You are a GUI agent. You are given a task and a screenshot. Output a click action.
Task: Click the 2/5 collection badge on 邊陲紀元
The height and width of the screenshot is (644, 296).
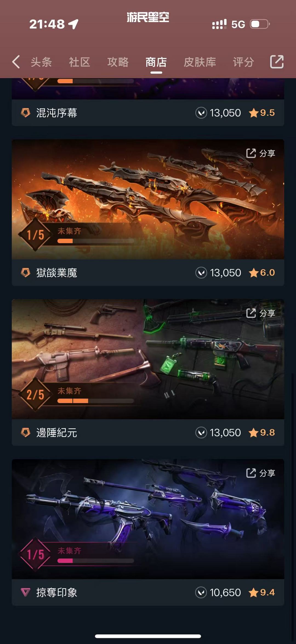point(35,394)
